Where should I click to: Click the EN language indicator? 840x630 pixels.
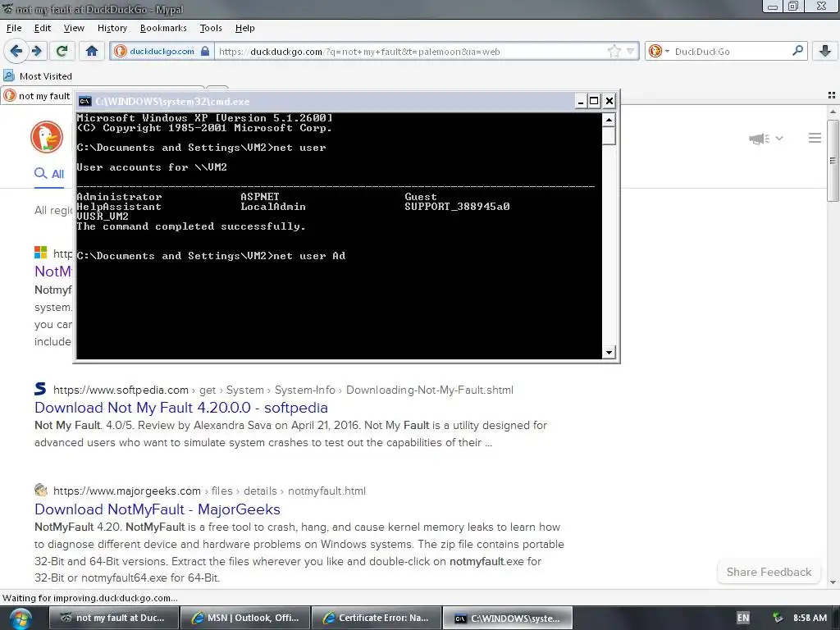743,618
